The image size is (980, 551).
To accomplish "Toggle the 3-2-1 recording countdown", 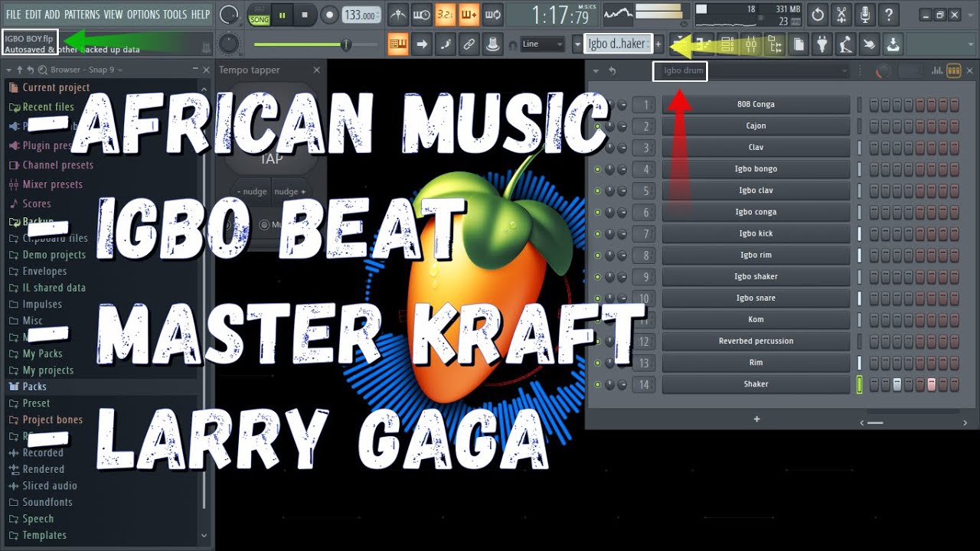I will tap(445, 15).
